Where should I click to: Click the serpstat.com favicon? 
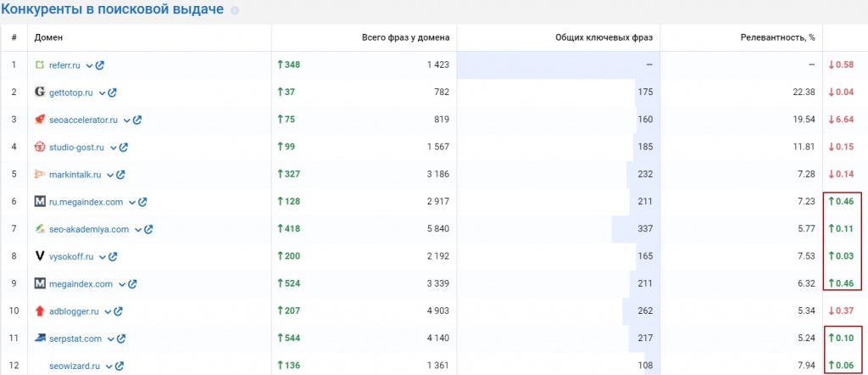39,338
